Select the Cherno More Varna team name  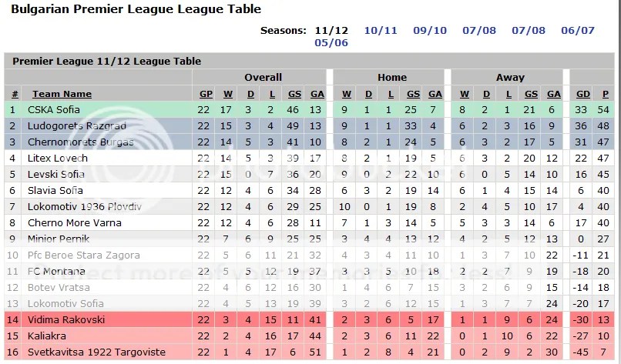tap(75, 222)
